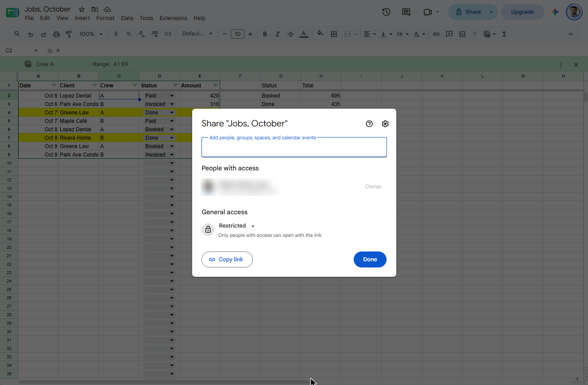This screenshot has height=385, width=588.
Task: Open share settings gear in the dialog
Action: (385, 124)
